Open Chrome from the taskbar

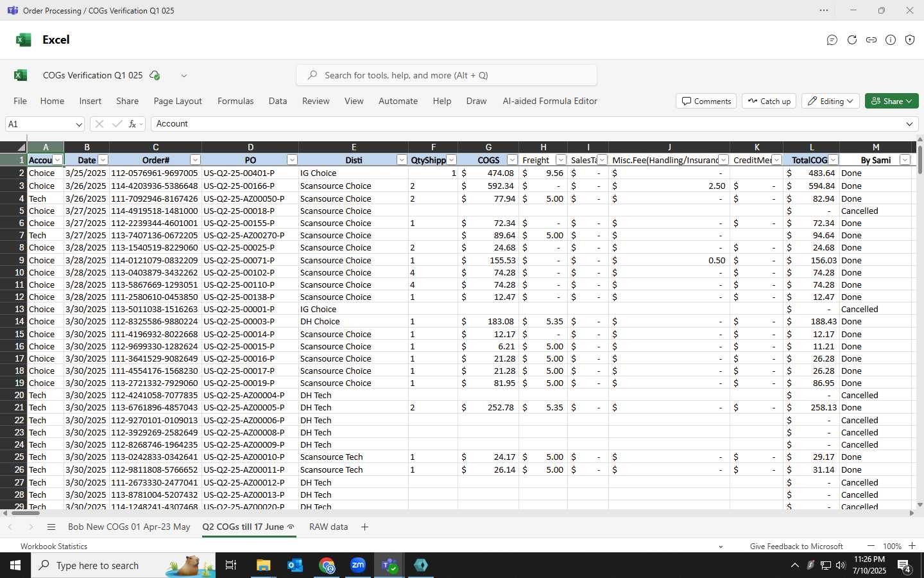[x=327, y=565]
